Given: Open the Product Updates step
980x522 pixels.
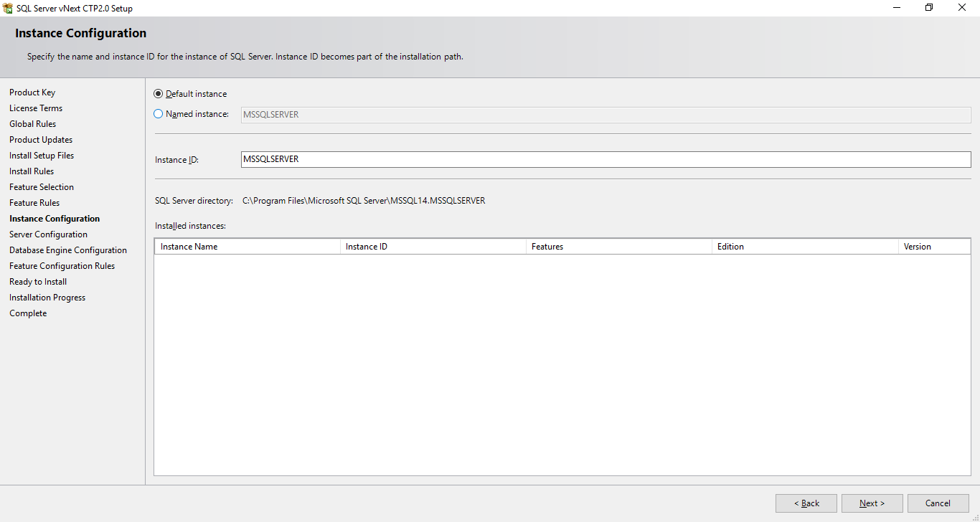Looking at the screenshot, I should coord(41,140).
